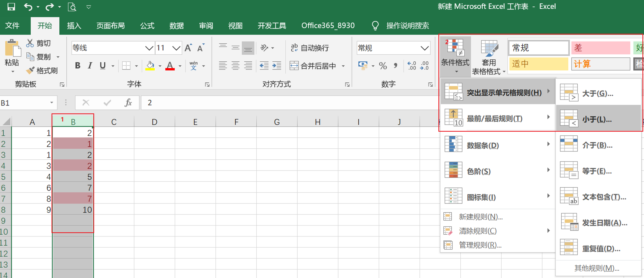644x278 pixels.
Task: Apply the red font color
Action: coord(170,66)
